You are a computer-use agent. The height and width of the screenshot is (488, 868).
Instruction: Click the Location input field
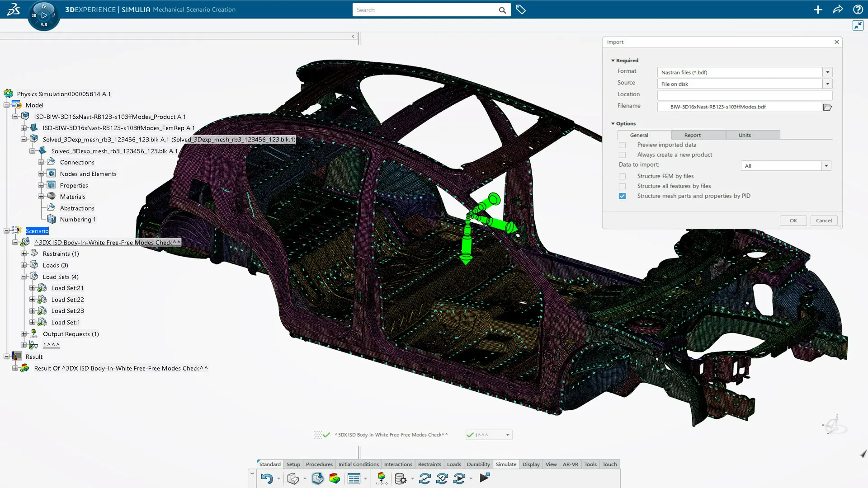tap(744, 95)
